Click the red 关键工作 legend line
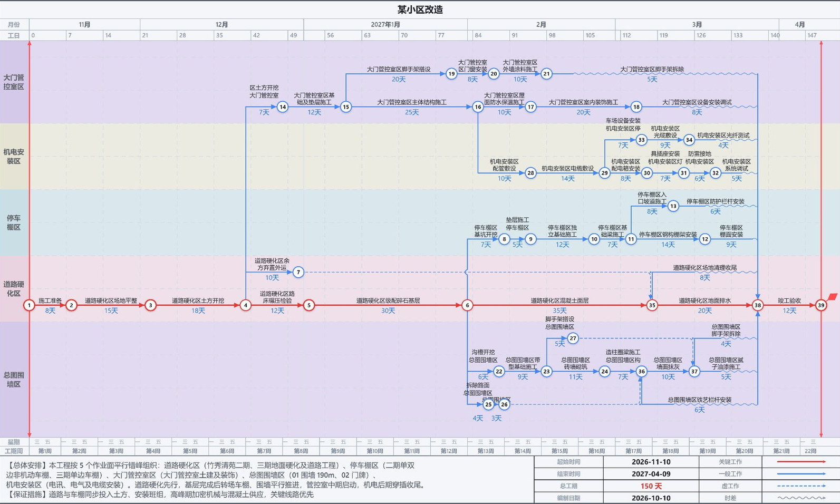This screenshot has height=504, width=840. coord(802,462)
